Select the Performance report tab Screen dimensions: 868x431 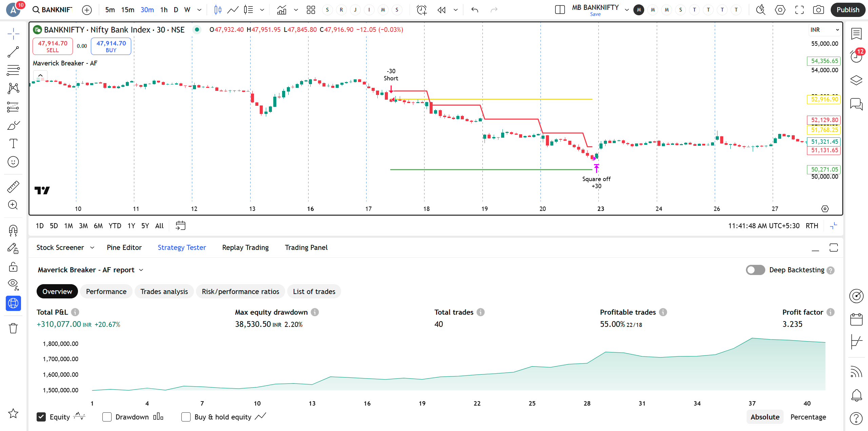click(106, 292)
